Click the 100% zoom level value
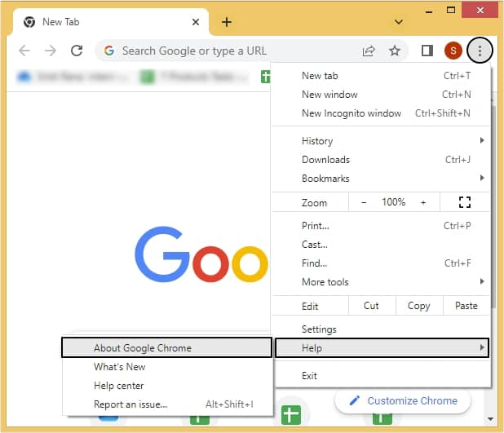The image size is (504, 433). (393, 202)
